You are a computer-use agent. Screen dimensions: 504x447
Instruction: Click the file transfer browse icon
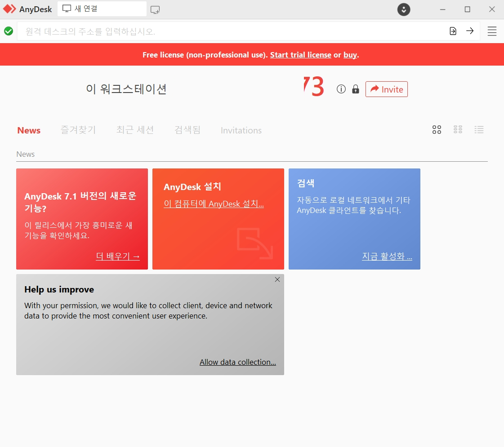click(x=453, y=31)
